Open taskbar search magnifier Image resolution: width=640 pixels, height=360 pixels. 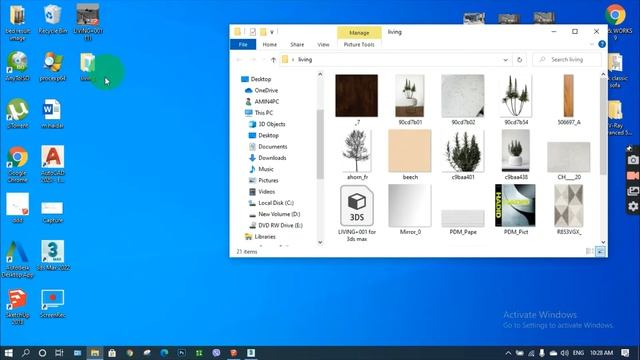(25, 353)
